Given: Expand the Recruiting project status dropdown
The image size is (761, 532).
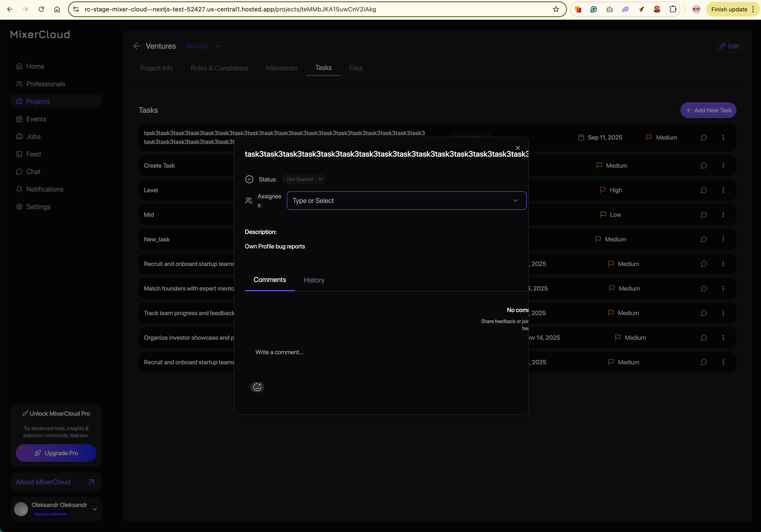Looking at the screenshot, I should coord(203,46).
